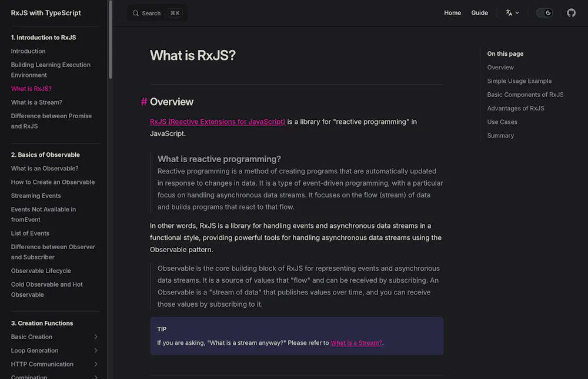The width and height of the screenshot is (588, 379).
Task: Open the "What is a Stream?" tip link
Action: click(356, 343)
